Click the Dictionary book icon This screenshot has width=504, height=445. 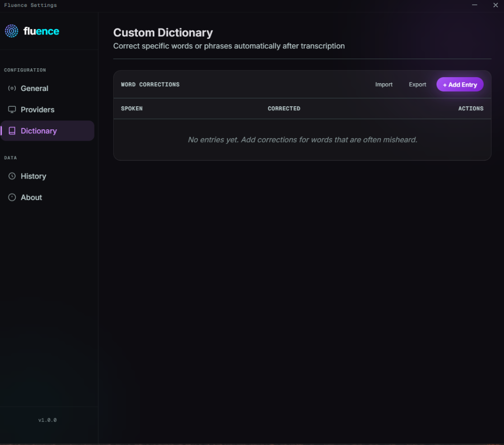12,131
